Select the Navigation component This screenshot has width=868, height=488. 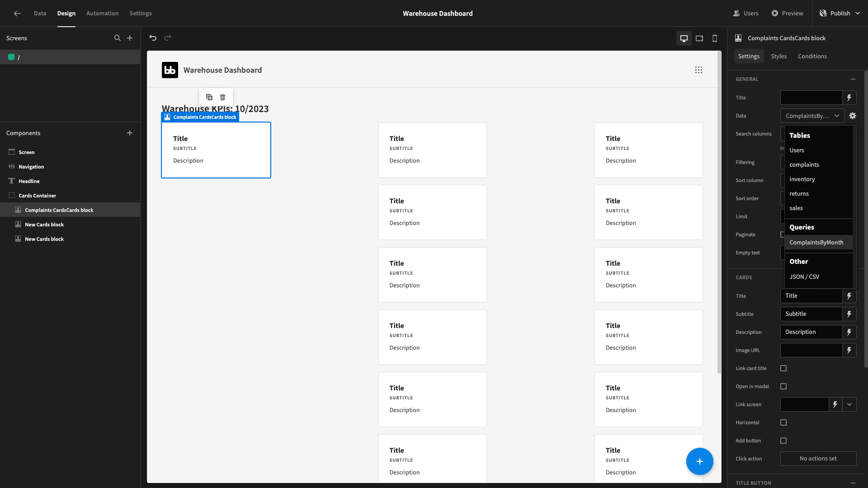[x=70, y=167]
